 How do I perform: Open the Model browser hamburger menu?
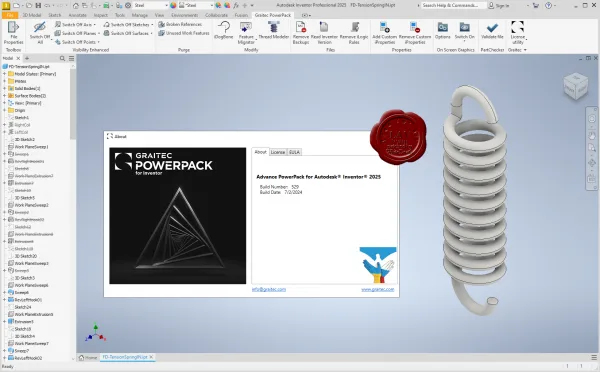[72, 58]
